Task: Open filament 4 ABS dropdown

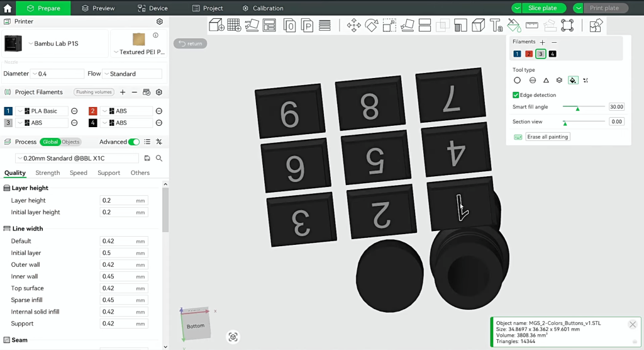Action: tap(126, 123)
